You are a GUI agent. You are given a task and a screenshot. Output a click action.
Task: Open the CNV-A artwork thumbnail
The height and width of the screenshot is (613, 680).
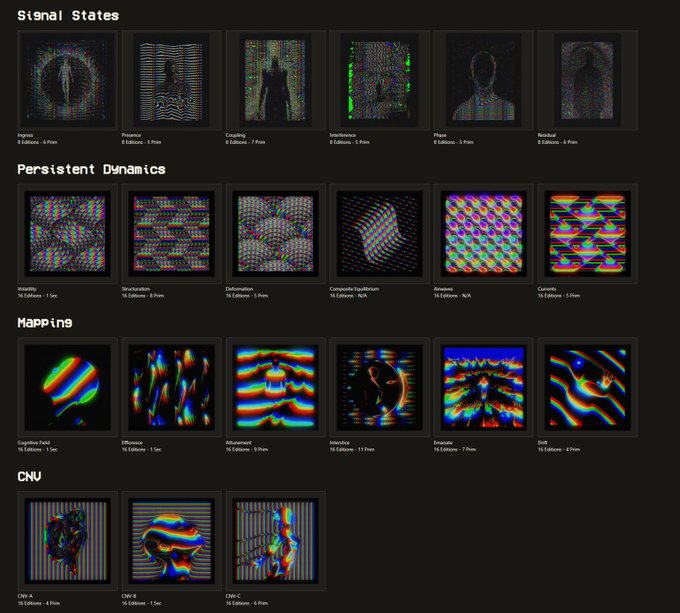[67, 541]
